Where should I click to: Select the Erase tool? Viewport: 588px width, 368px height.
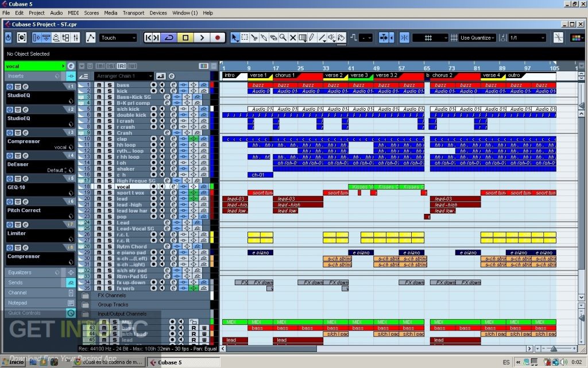(274, 37)
